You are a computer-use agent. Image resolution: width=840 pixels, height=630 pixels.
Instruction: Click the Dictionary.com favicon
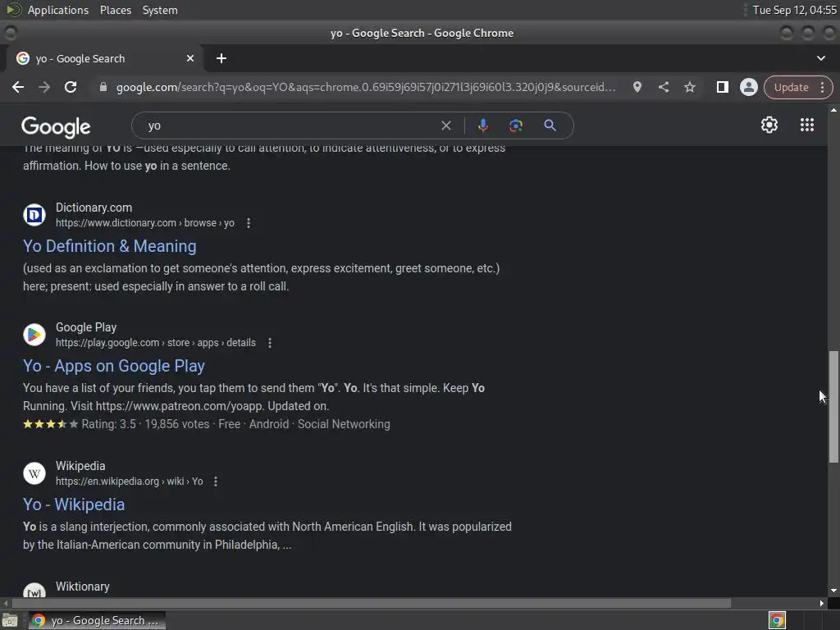pyautogui.click(x=34, y=216)
